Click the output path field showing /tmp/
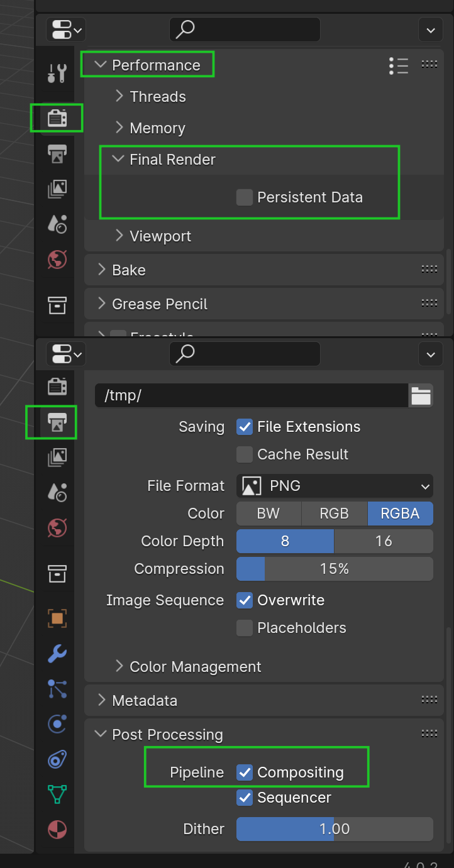Image resolution: width=454 pixels, height=868 pixels. [x=252, y=395]
